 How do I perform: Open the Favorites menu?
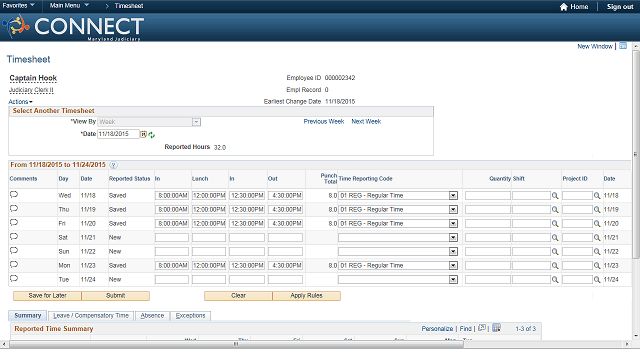(x=18, y=5)
